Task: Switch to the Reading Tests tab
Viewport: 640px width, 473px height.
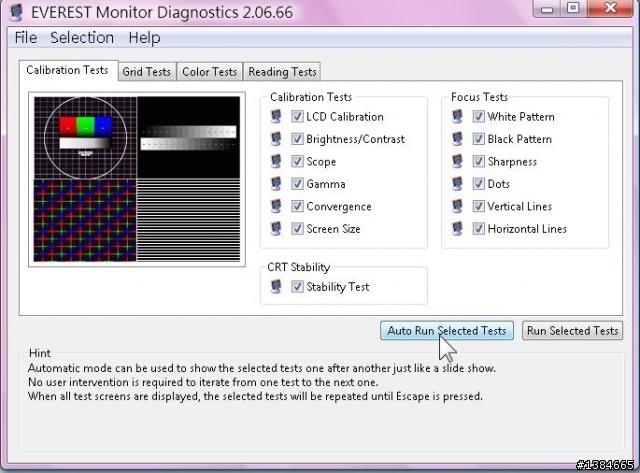Action: coord(282,72)
